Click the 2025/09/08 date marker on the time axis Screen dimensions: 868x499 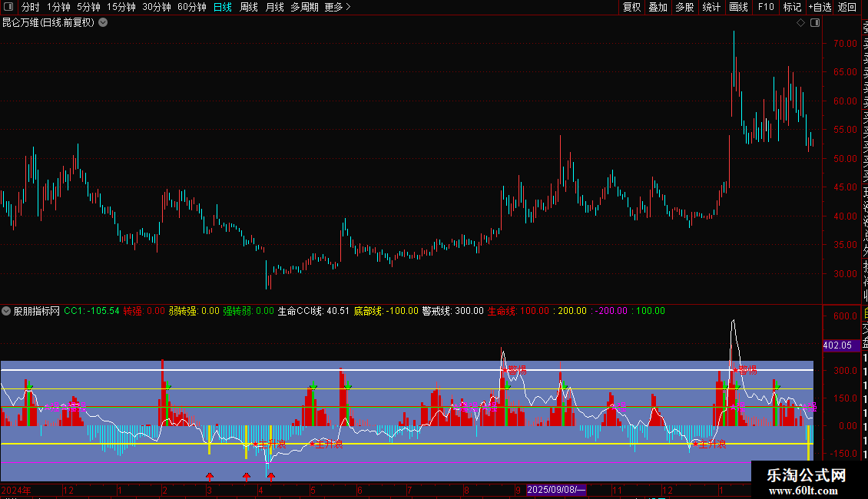click(556, 490)
